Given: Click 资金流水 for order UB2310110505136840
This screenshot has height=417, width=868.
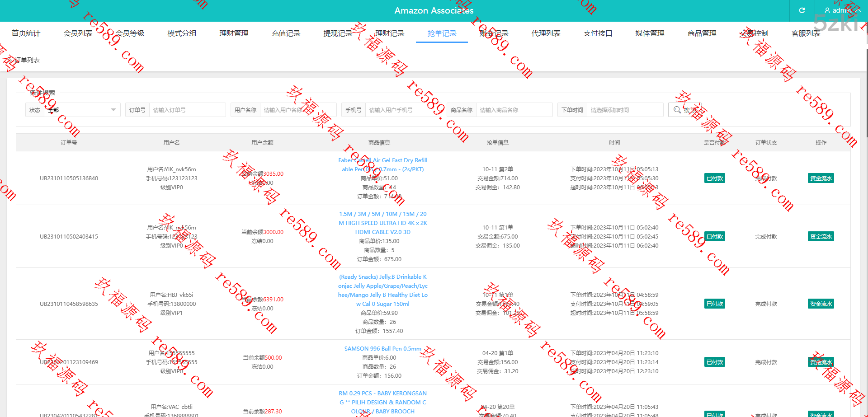Looking at the screenshot, I should (x=821, y=178).
